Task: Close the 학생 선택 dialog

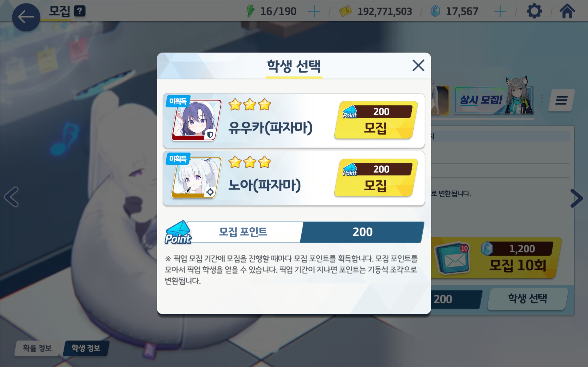Action: coord(418,66)
